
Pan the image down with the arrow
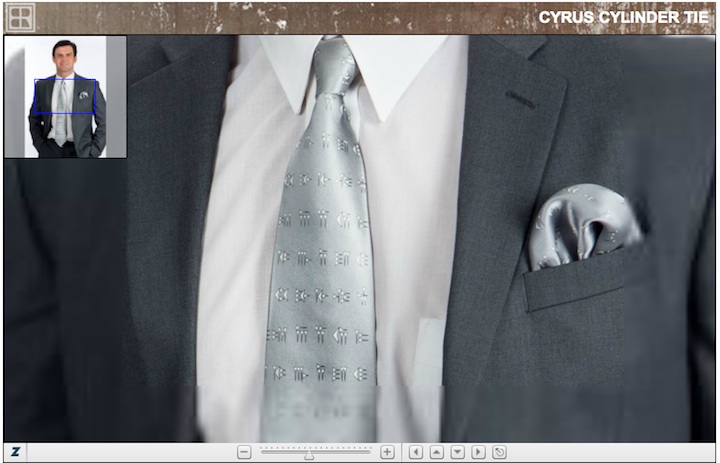pos(458,452)
